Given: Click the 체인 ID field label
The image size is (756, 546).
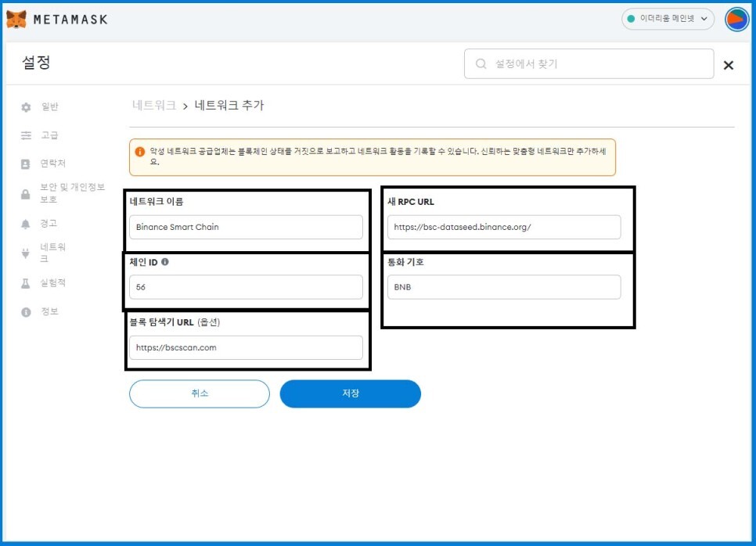Looking at the screenshot, I should click(x=144, y=262).
